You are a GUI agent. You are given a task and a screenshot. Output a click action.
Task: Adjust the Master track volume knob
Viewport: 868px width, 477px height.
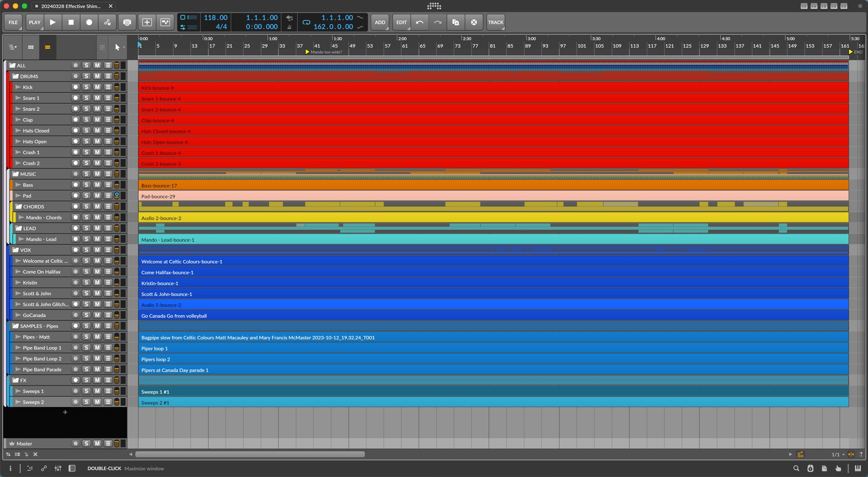[117, 444]
